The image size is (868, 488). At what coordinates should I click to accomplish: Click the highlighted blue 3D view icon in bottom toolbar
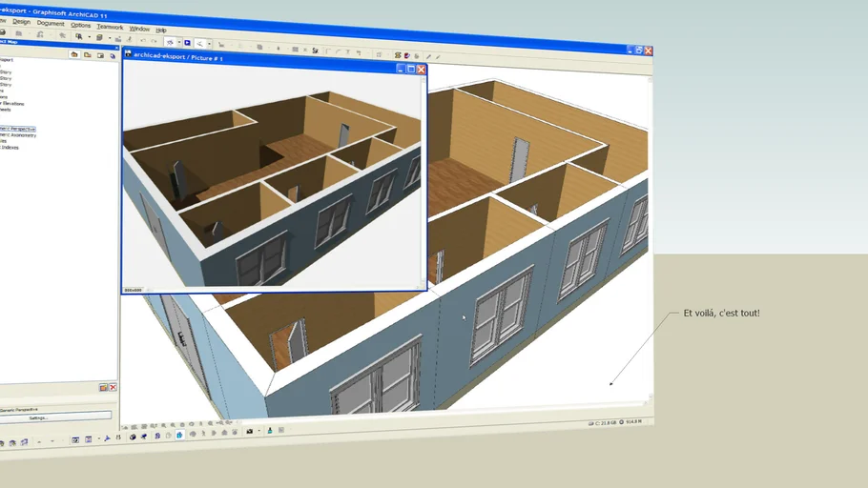pyautogui.click(x=178, y=435)
